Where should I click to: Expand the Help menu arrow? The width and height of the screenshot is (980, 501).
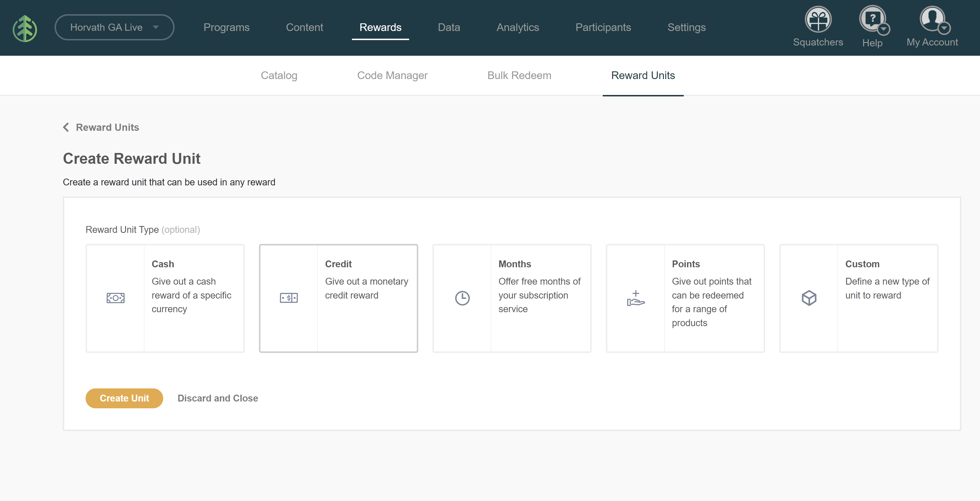click(883, 29)
